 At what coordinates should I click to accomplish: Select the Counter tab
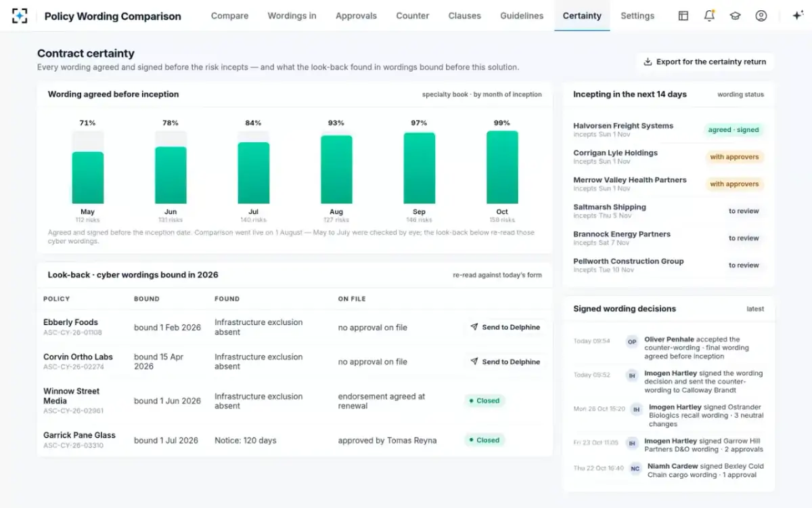413,16
